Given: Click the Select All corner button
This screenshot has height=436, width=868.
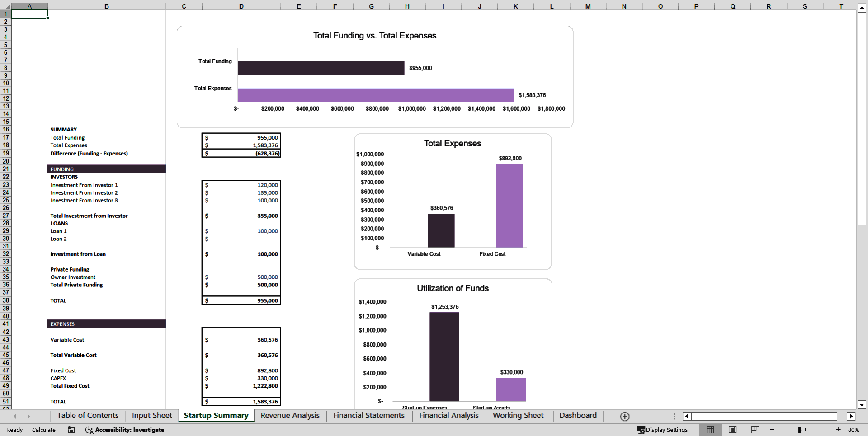Looking at the screenshot, I should pos(7,6).
